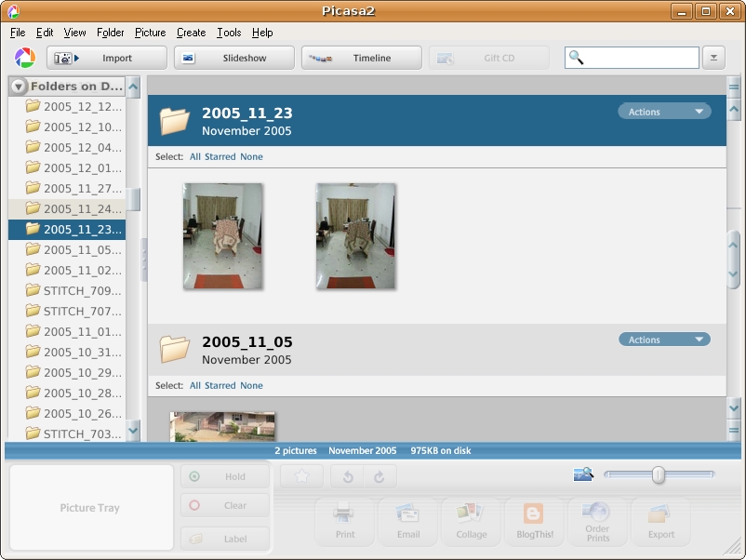Click folder list scroll down arrow
Screen dimensions: 746x560
[133, 430]
